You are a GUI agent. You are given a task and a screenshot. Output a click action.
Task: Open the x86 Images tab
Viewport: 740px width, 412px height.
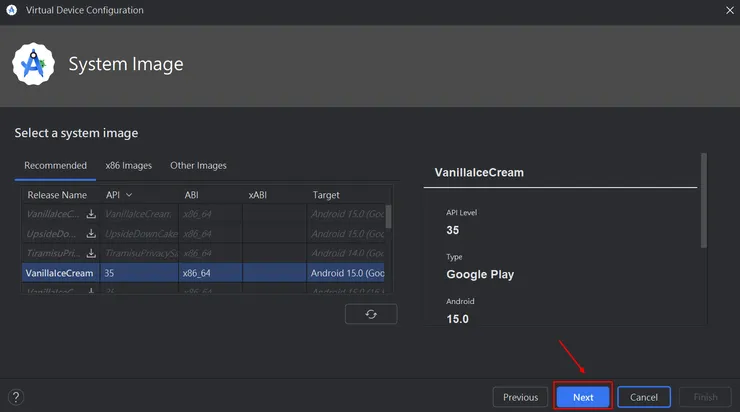129,165
